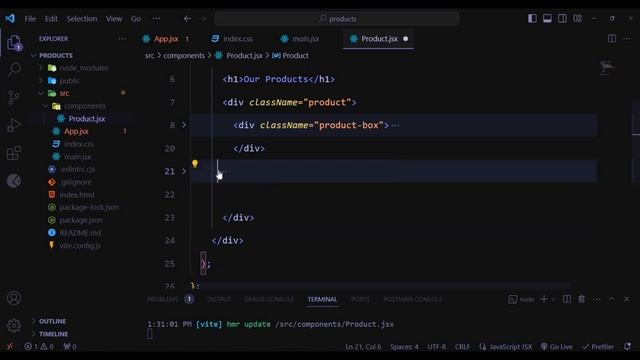The image size is (640, 360).
Task: Open the Source Control view
Action: [13, 97]
